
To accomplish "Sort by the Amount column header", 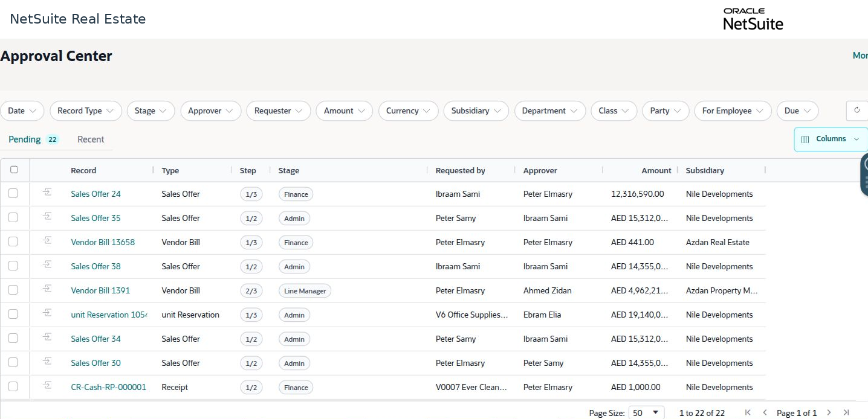I will point(656,171).
